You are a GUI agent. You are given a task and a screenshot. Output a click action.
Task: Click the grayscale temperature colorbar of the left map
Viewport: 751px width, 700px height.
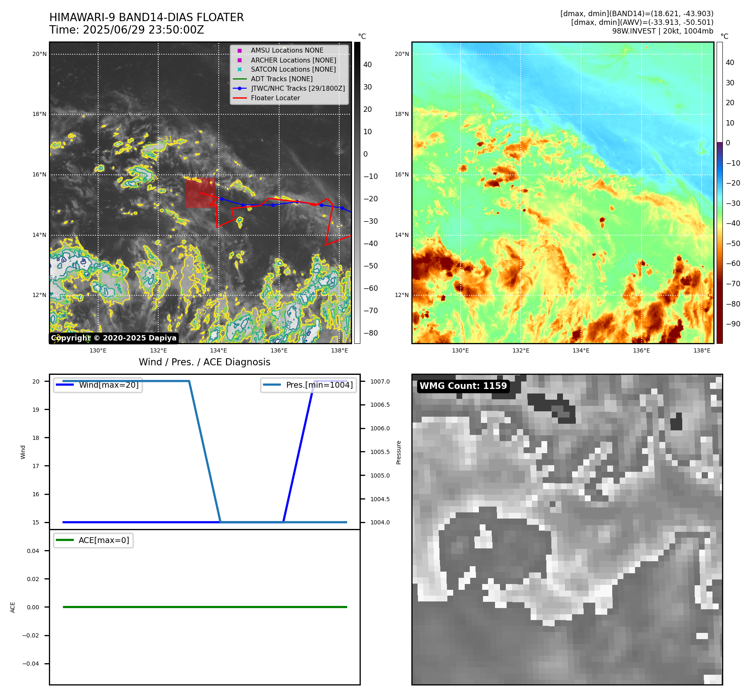(x=357, y=193)
